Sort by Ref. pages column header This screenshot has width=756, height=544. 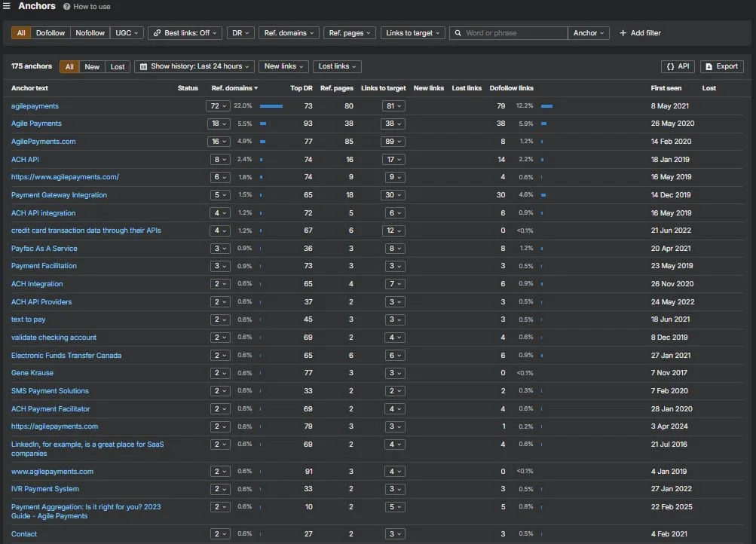click(x=336, y=88)
